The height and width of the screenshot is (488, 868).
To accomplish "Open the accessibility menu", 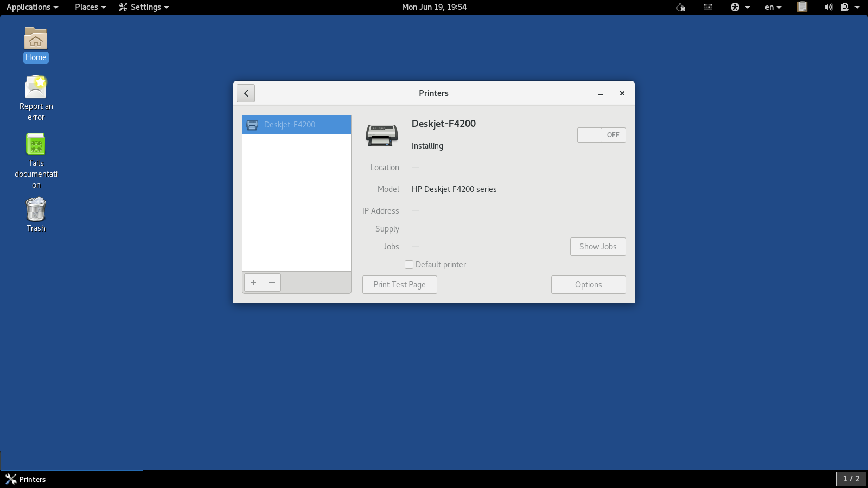I will pyautogui.click(x=740, y=7).
